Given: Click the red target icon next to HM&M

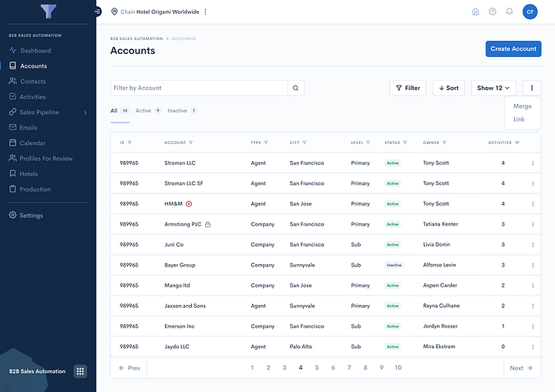Looking at the screenshot, I should (189, 204).
